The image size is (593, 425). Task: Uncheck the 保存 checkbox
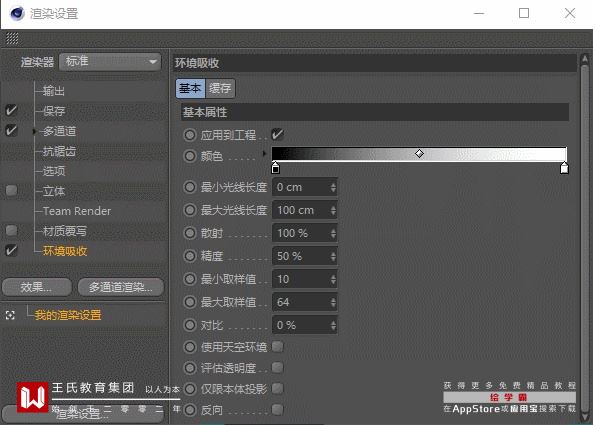pos(11,110)
